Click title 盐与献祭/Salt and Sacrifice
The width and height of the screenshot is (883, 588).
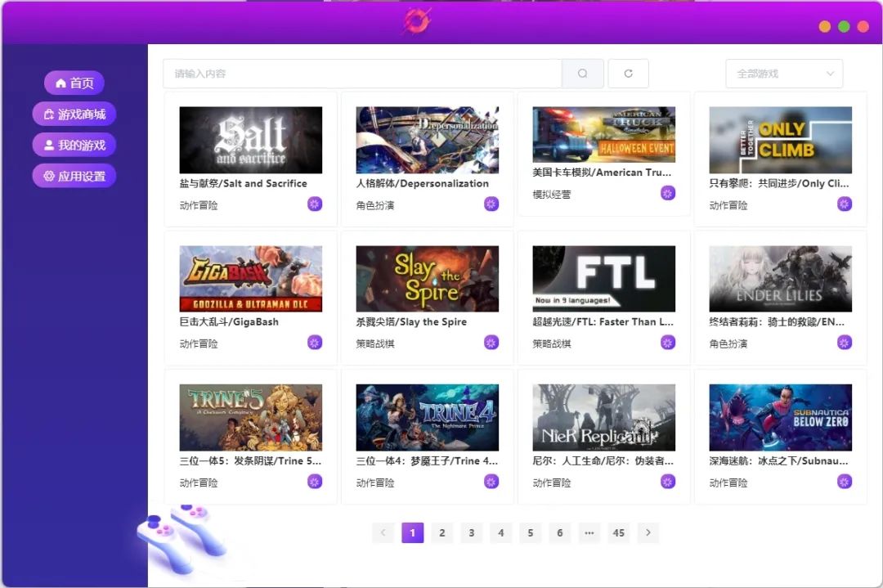pyautogui.click(x=244, y=184)
